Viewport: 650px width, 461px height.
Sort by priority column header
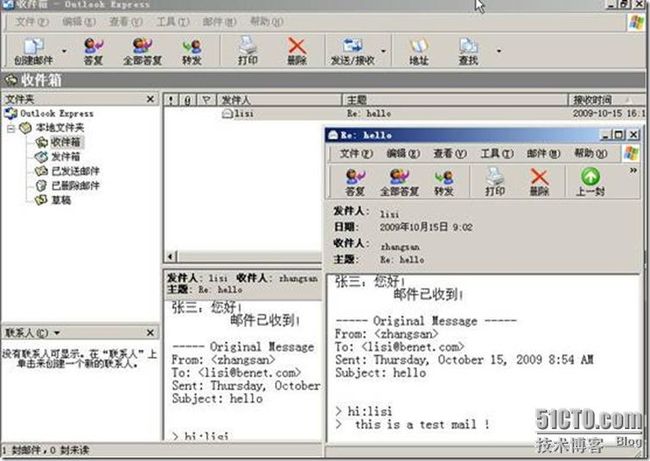point(171,100)
